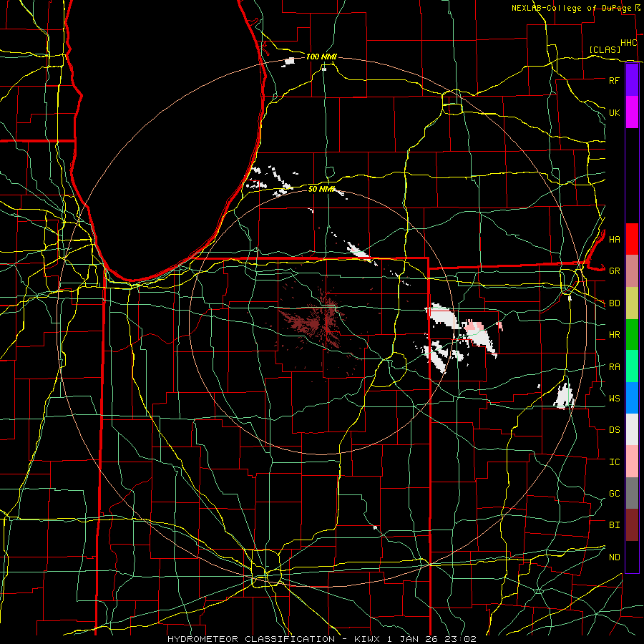The height and width of the screenshot is (644, 644).
Task: Click the RA legend label
Action: 615,367
